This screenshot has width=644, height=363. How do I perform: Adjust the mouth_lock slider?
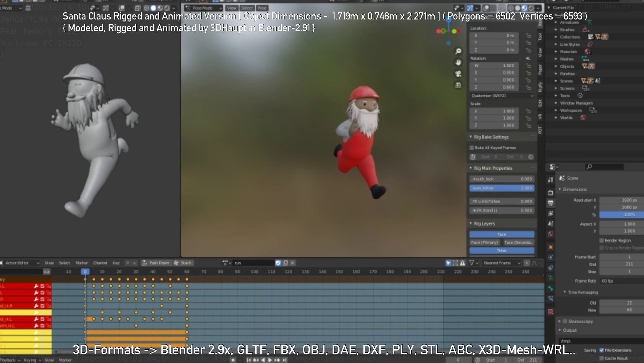coord(502,179)
